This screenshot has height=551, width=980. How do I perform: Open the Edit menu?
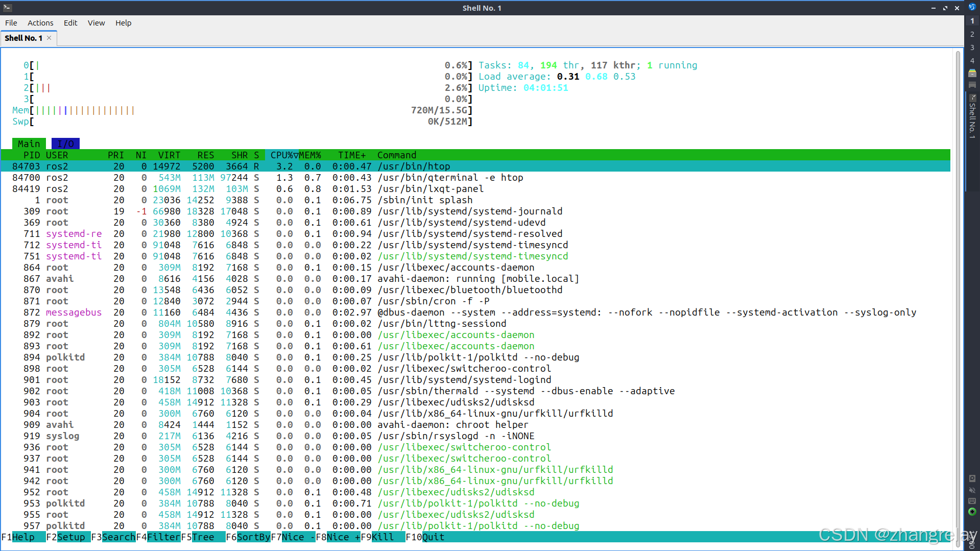coord(70,23)
